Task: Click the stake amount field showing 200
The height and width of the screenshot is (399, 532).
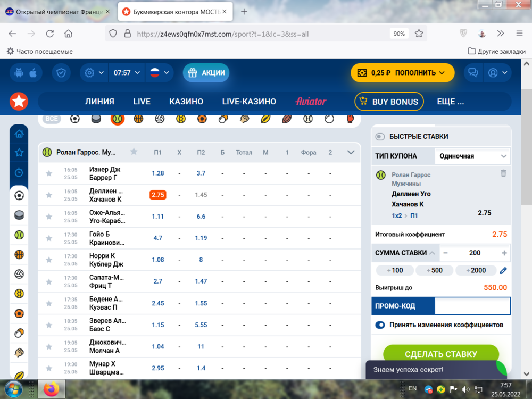Action: 475,253
